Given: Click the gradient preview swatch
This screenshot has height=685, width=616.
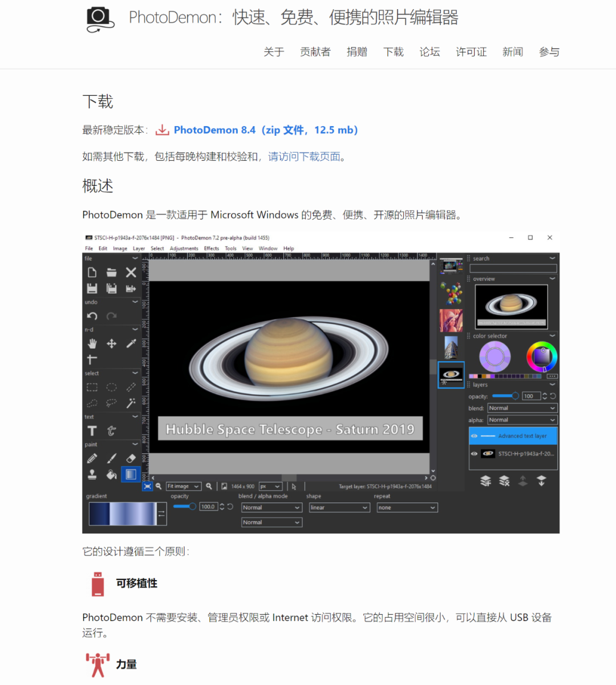Looking at the screenshot, I should pos(122,514).
